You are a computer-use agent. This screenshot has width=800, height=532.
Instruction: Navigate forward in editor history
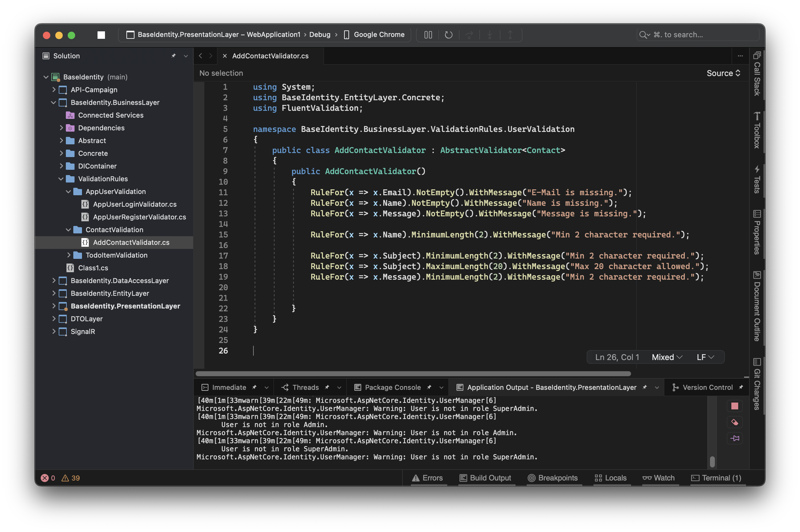(x=211, y=56)
